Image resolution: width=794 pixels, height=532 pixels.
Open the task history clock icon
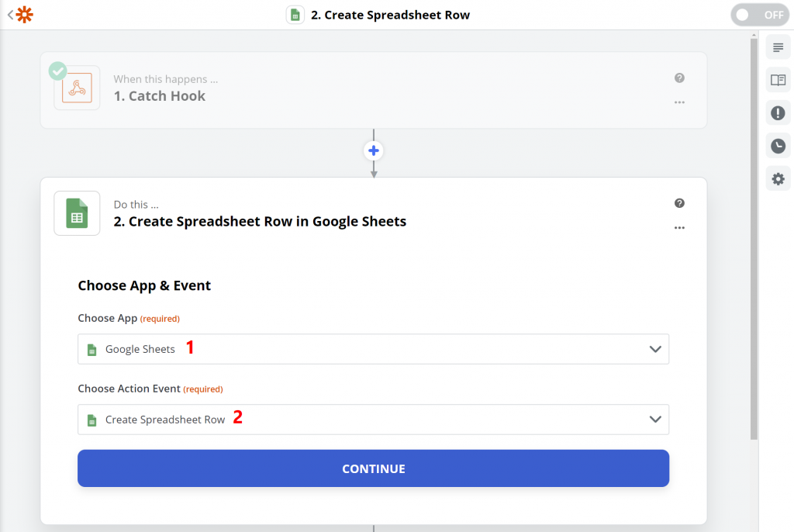[x=778, y=146]
